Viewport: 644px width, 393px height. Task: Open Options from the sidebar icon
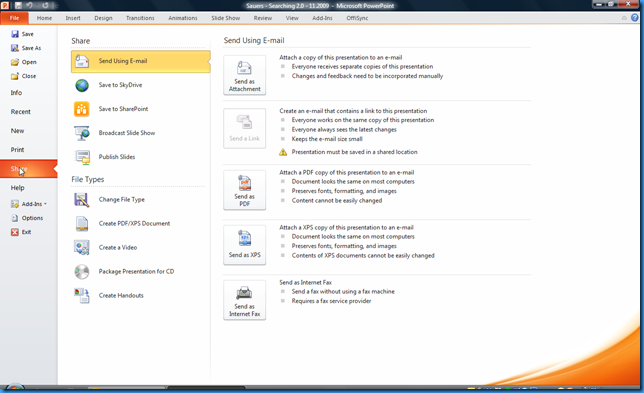[15, 218]
